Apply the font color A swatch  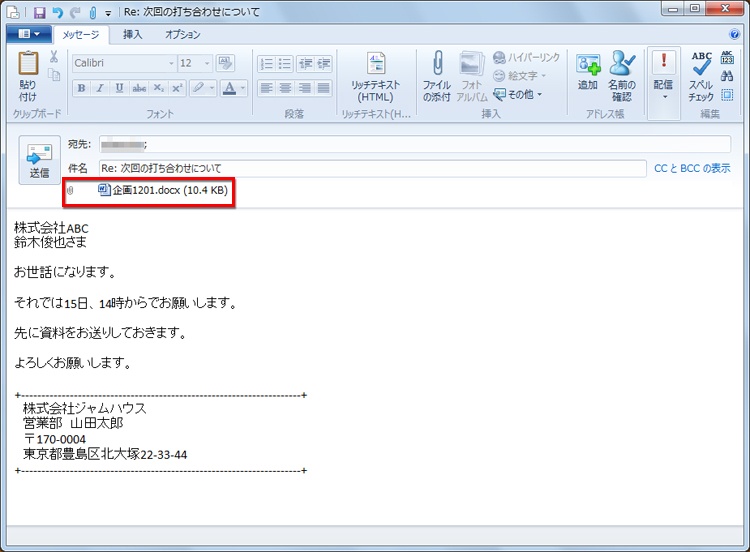click(230, 88)
